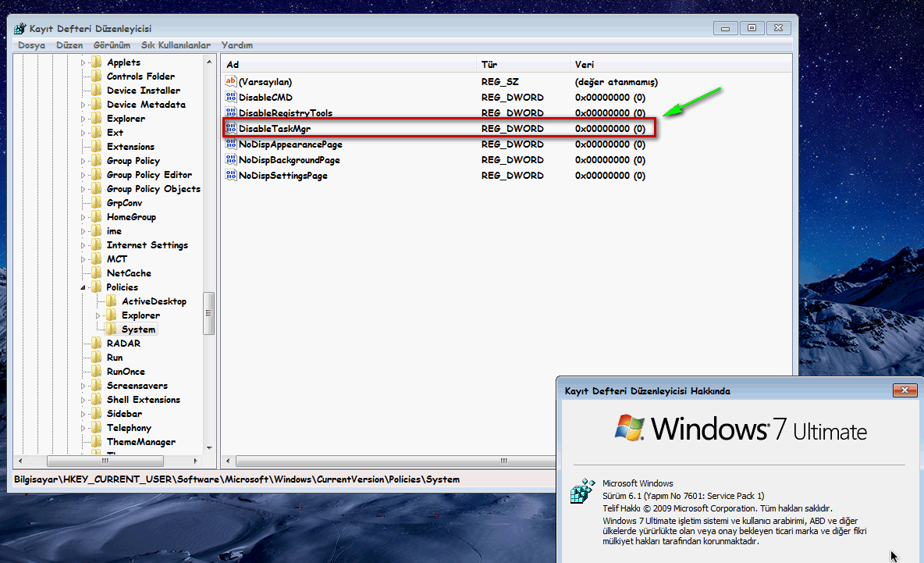Open the Yardım menu

pos(237,45)
